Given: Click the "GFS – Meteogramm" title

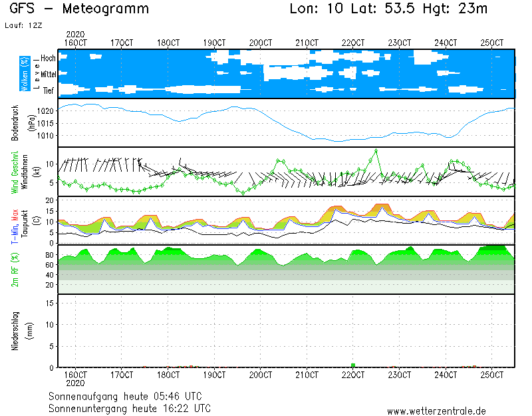Looking at the screenshot, I should (78, 9).
